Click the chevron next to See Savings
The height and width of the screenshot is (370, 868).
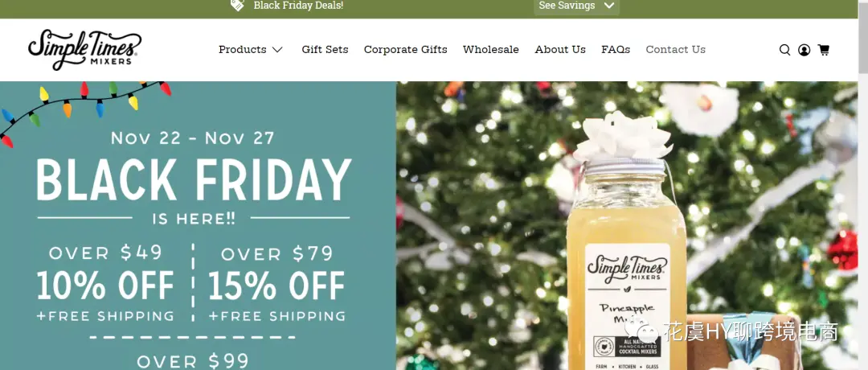tap(609, 6)
